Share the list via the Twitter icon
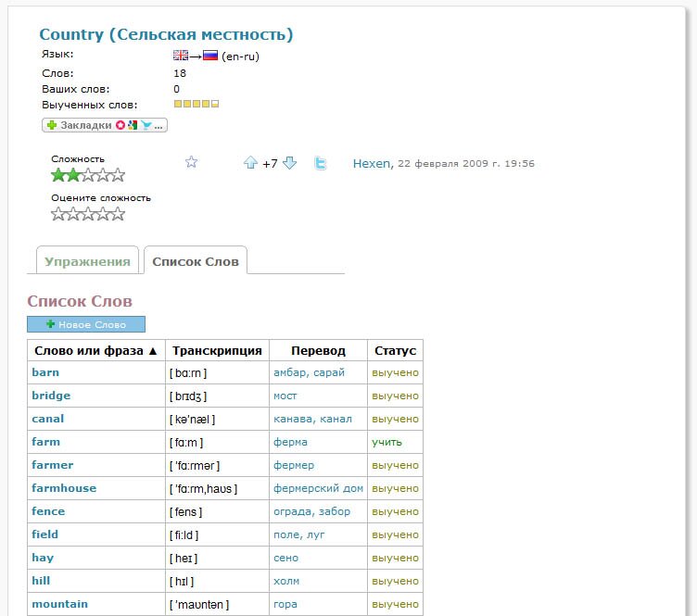 321,163
